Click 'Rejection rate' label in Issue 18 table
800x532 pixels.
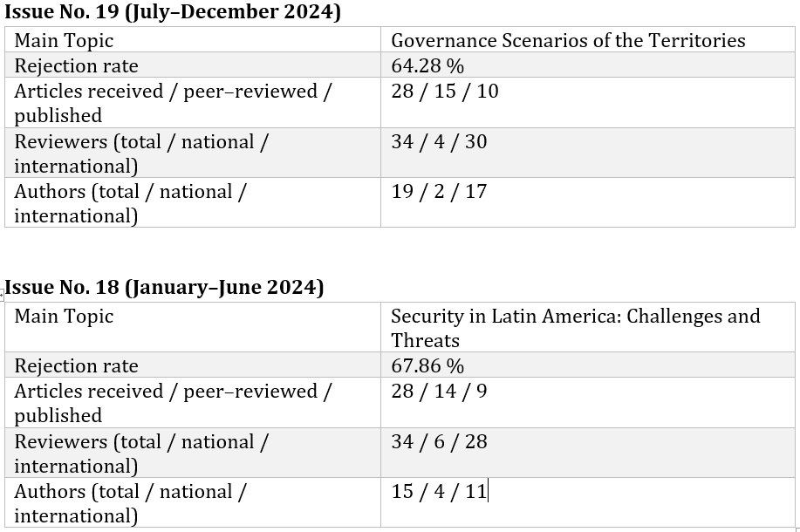(x=76, y=365)
